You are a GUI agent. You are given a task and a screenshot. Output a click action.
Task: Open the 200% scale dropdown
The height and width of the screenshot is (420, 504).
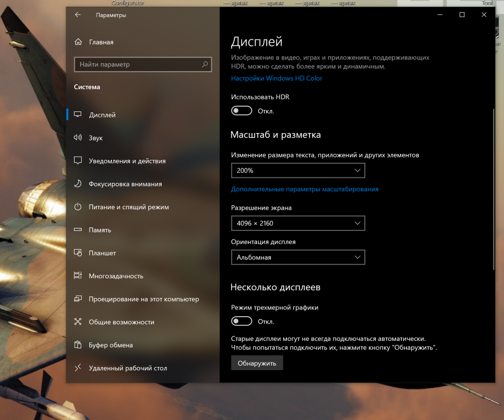point(297,171)
